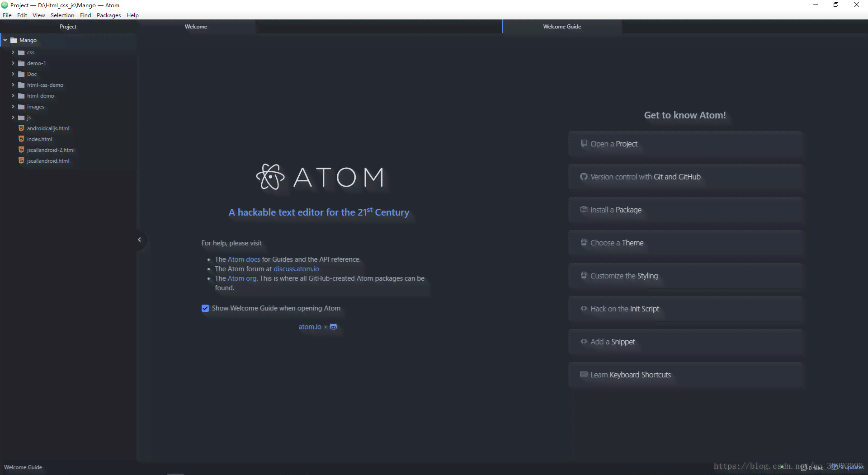Open the Selection menu
Image resolution: width=868 pixels, height=475 pixels.
pyautogui.click(x=62, y=15)
